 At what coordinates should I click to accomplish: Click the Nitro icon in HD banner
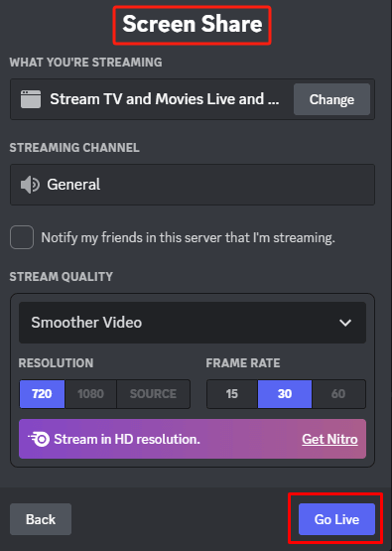click(x=39, y=439)
